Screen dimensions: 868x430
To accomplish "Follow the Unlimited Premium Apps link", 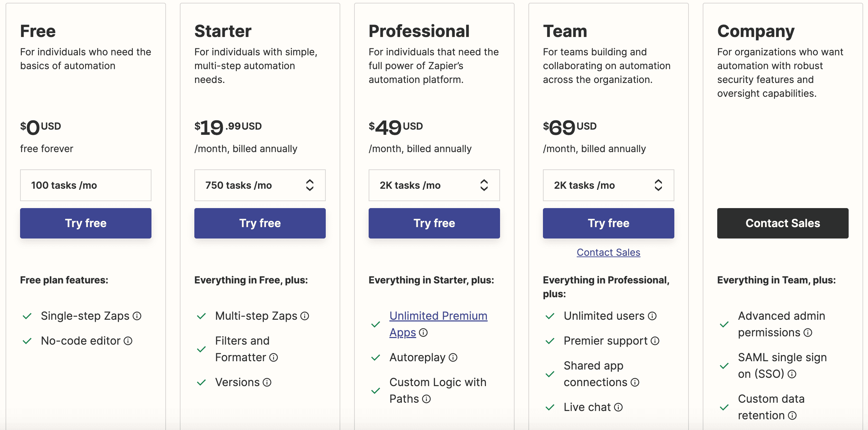I will tap(438, 324).
